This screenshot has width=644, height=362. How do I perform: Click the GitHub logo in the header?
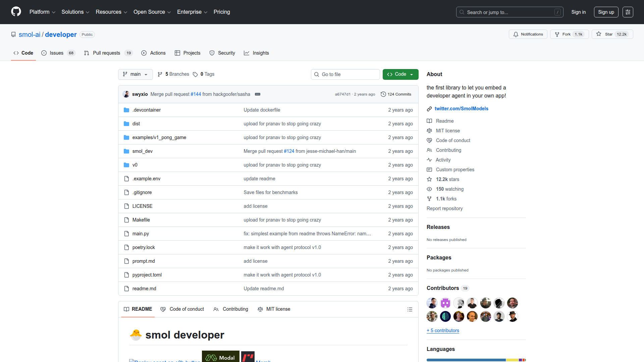(15, 12)
